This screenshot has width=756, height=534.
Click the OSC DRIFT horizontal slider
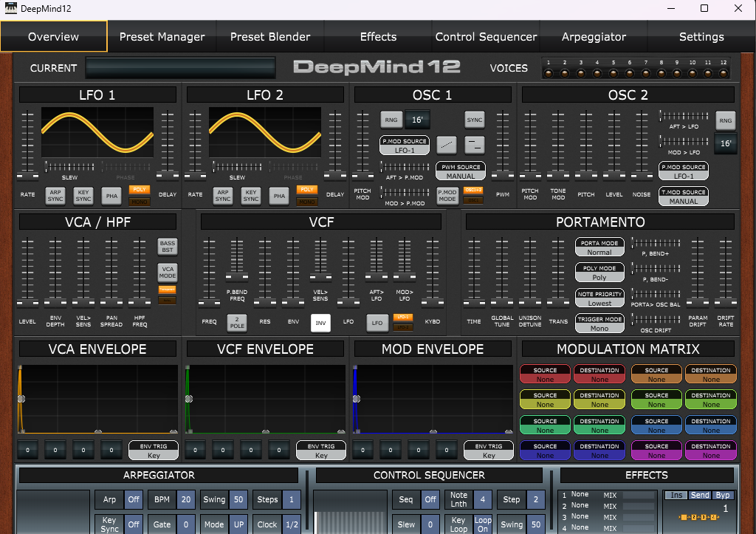656,319
